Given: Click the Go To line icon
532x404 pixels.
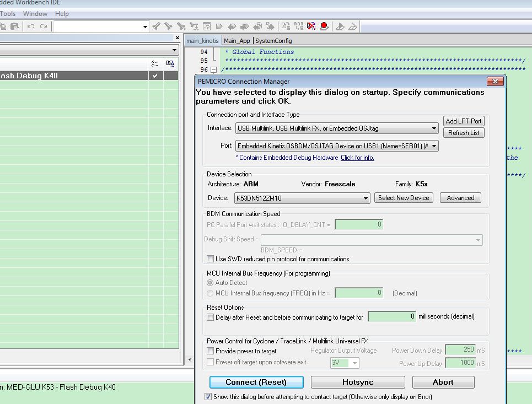Looking at the screenshot, I should click(206, 26).
